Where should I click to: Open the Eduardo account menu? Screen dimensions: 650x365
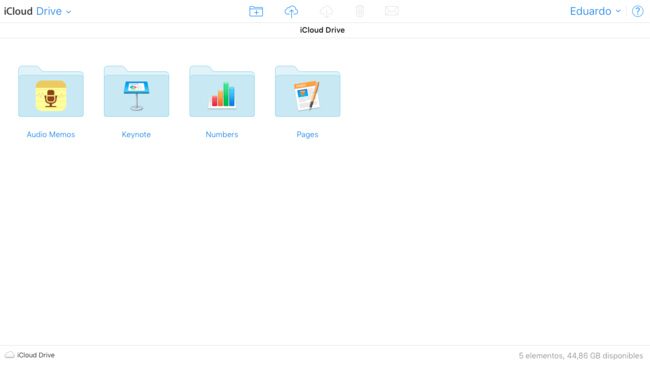coord(595,11)
